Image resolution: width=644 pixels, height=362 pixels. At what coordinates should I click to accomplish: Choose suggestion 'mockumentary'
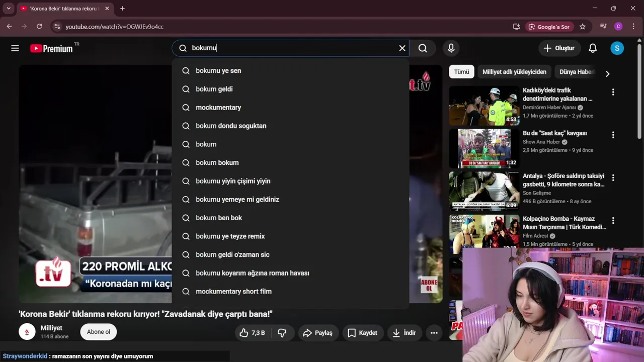point(290,108)
